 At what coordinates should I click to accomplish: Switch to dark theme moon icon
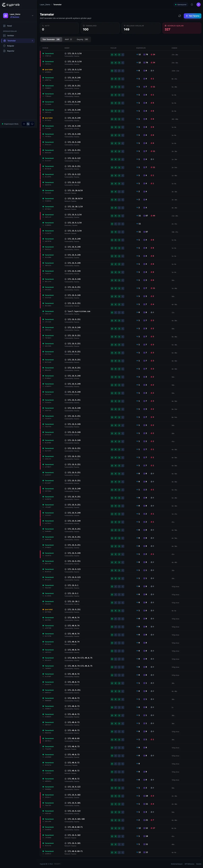[28, 124]
